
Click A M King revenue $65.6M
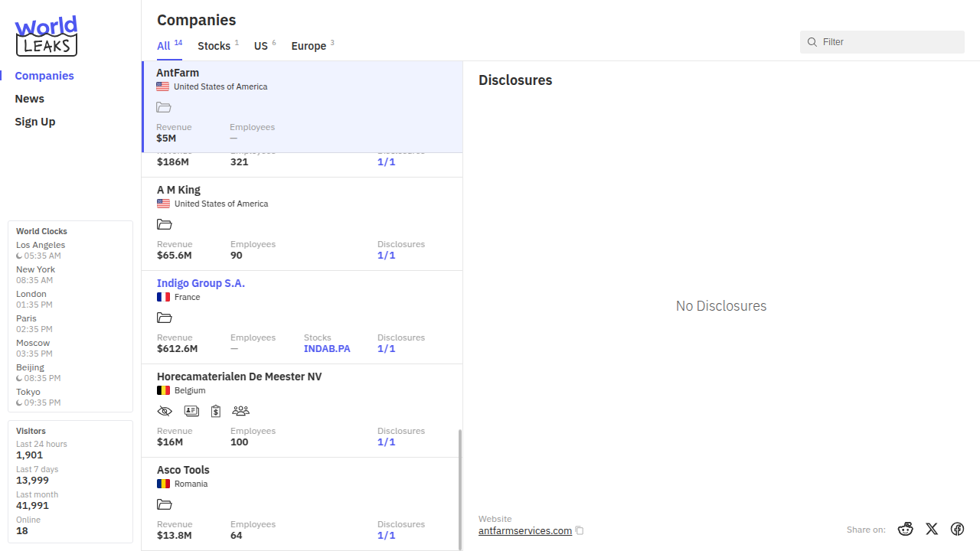pos(175,256)
